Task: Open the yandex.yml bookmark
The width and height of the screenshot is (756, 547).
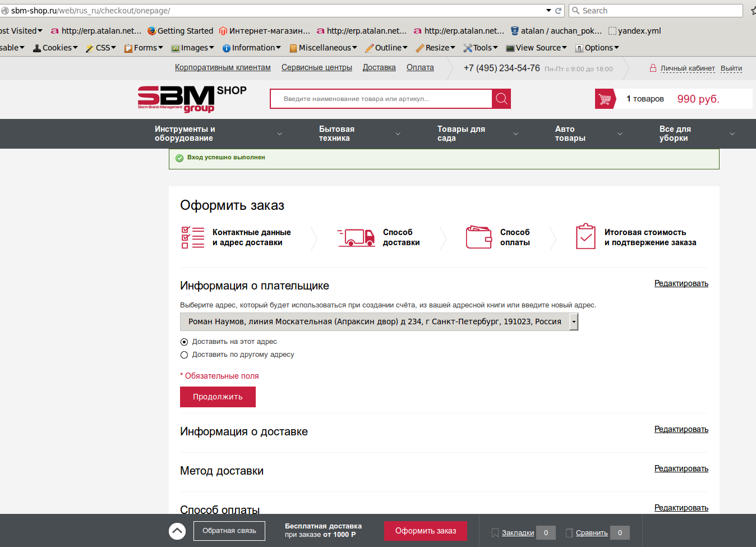Action: point(635,31)
